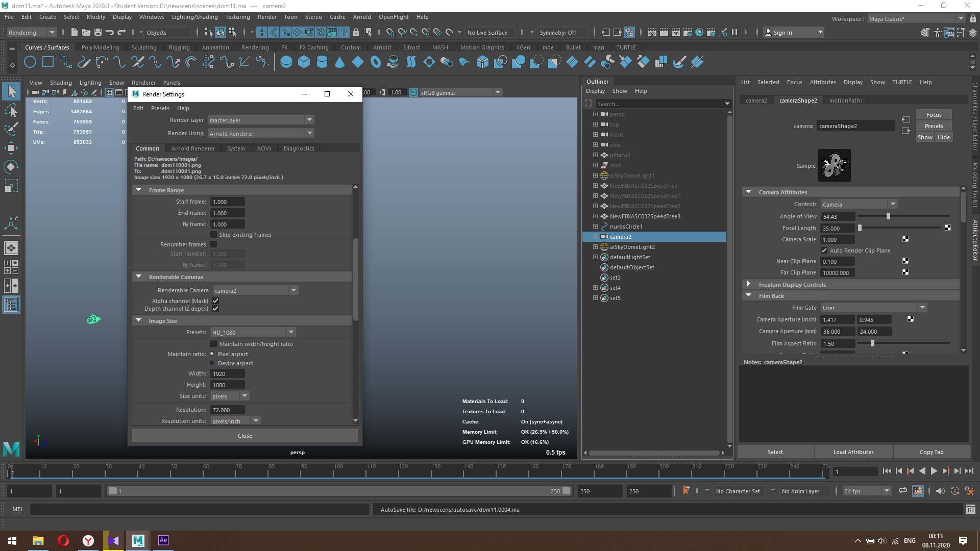
Task: Open Size units dropdown
Action: pyautogui.click(x=230, y=396)
